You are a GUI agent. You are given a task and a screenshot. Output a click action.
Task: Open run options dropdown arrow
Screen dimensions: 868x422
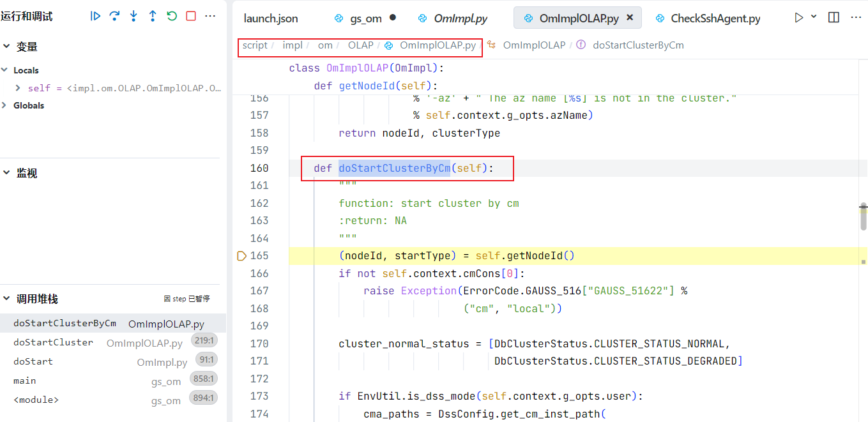coord(814,17)
